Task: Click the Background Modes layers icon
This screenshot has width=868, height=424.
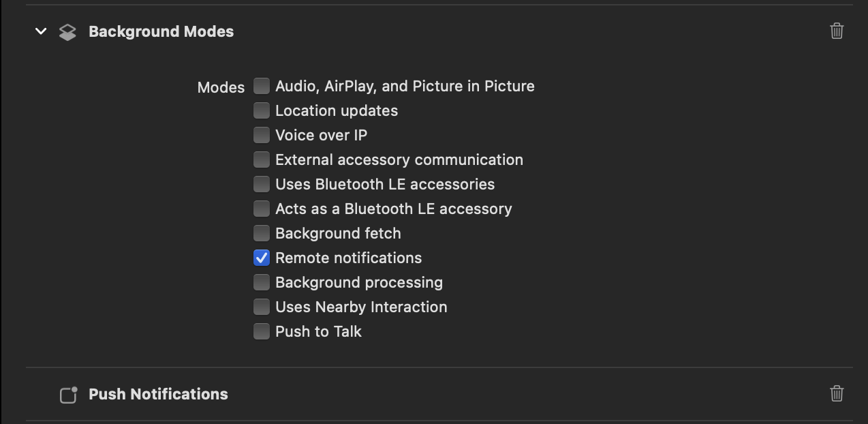Action: [67, 32]
